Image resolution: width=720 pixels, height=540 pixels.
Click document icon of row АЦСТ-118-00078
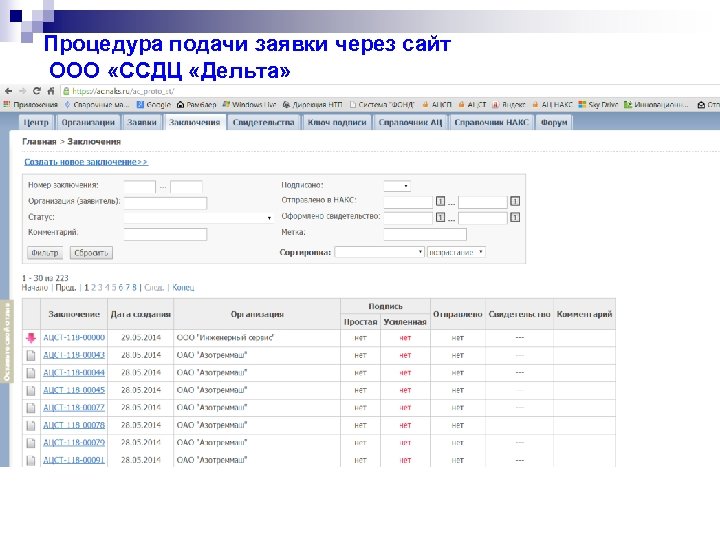point(31,426)
